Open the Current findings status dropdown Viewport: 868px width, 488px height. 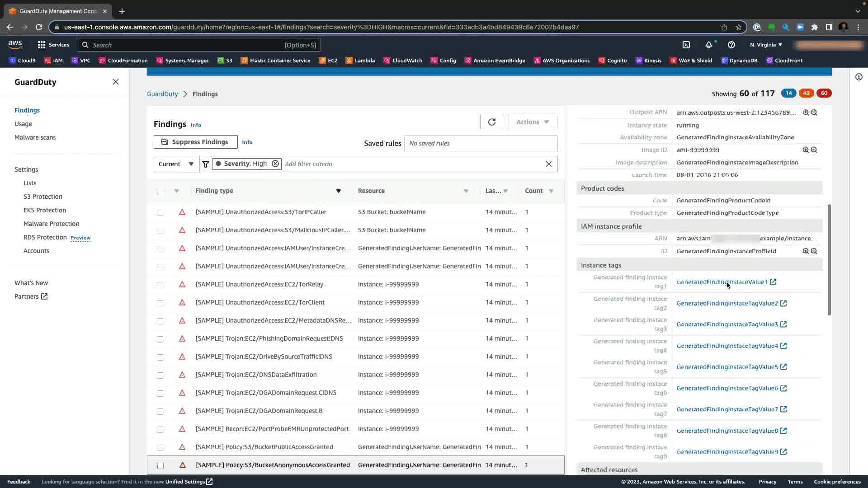click(x=176, y=164)
